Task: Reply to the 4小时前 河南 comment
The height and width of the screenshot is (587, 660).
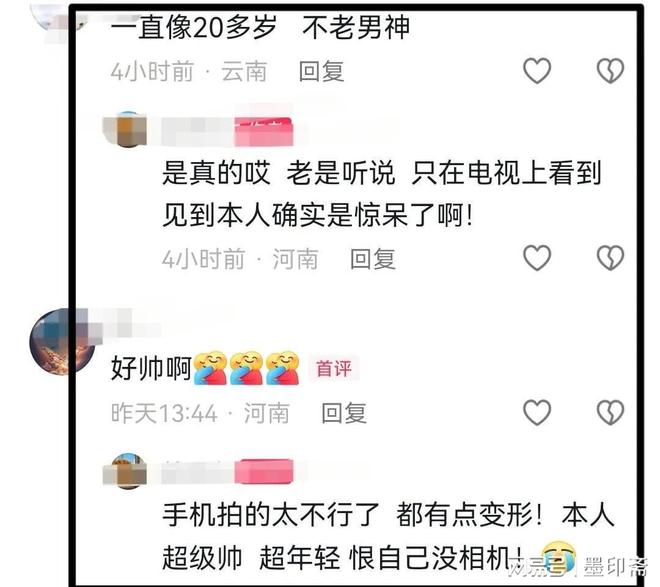Action: [x=373, y=258]
